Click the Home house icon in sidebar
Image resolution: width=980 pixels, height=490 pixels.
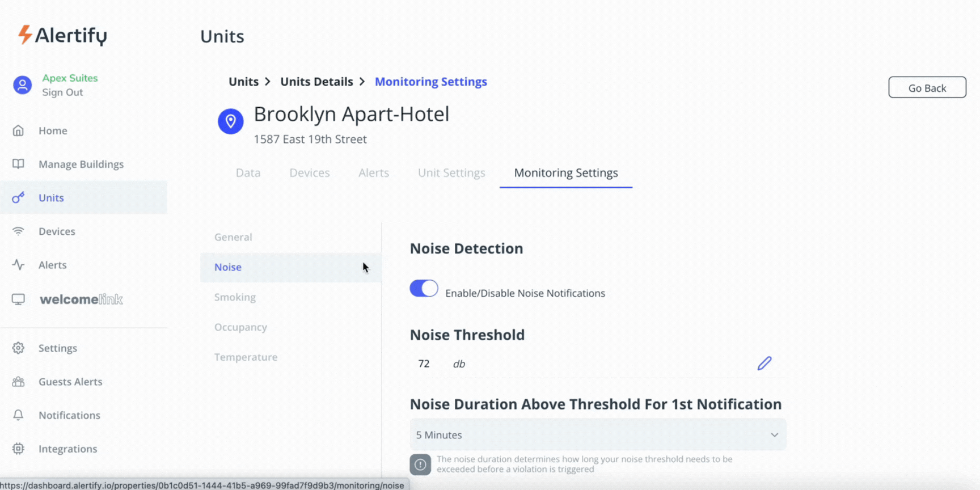pyautogui.click(x=18, y=131)
